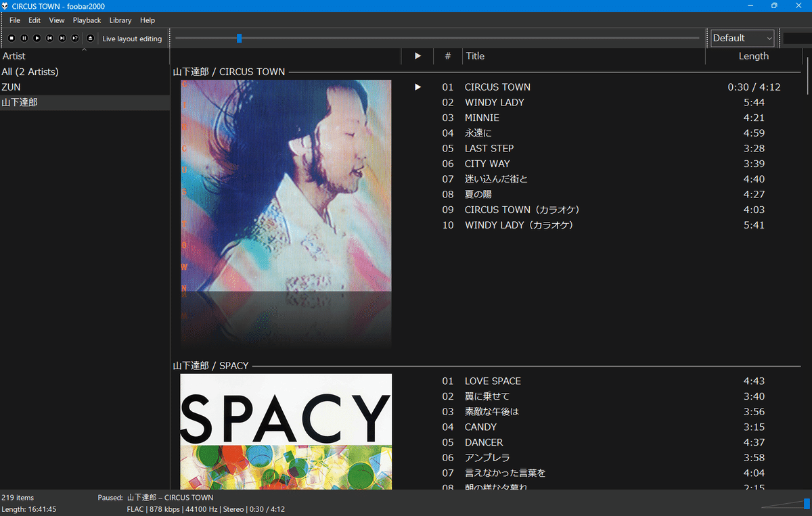Click the Title column header
The height and width of the screenshot is (516, 812).
(x=584, y=56)
